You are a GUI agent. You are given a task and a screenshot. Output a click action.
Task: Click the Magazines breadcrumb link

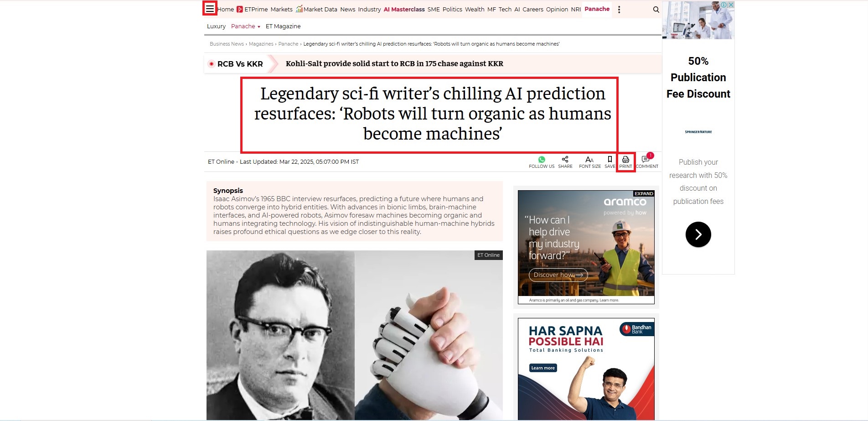(261, 44)
